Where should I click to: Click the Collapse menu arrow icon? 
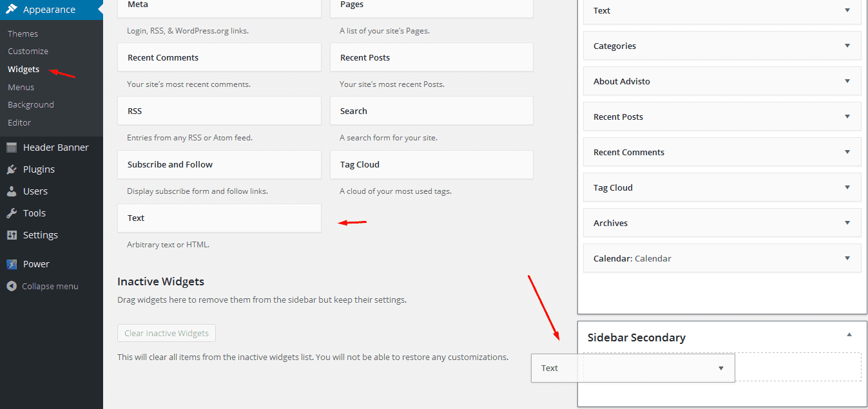(x=12, y=286)
